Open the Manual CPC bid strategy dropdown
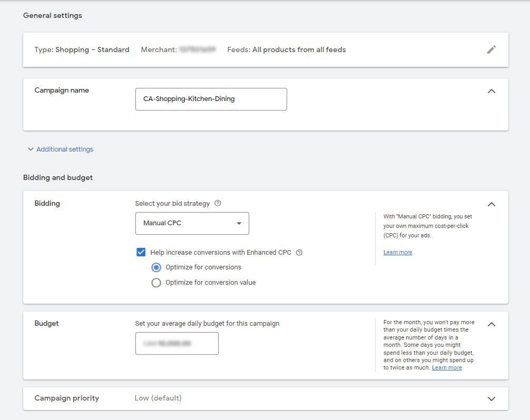This screenshot has height=420, width=530. click(192, 223)
